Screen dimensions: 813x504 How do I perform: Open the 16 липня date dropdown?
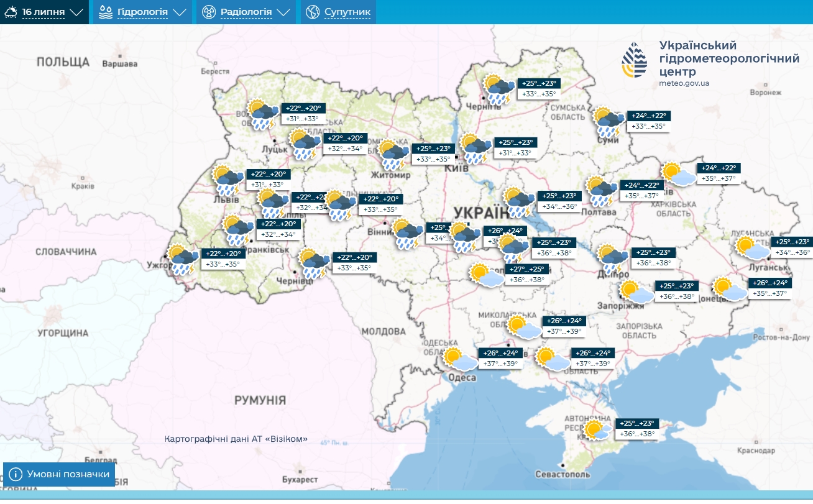pos(44,12)
